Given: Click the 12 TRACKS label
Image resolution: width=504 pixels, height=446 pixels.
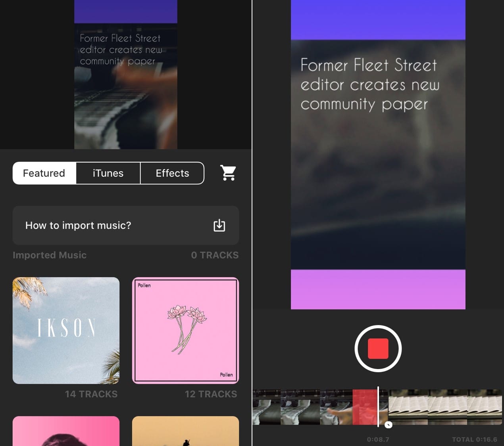Looking at the screenshot, I should [x=211, y=394].
